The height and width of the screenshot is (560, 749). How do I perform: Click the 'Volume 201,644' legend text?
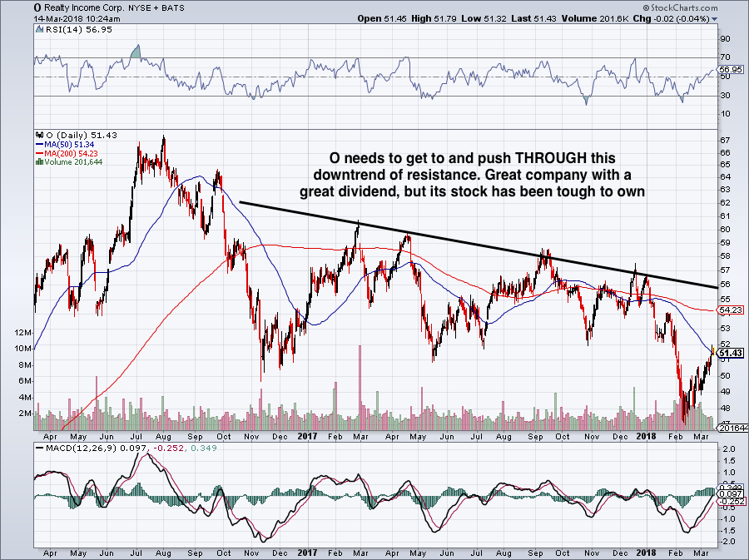pyautogui.click(x=73, y=161)
